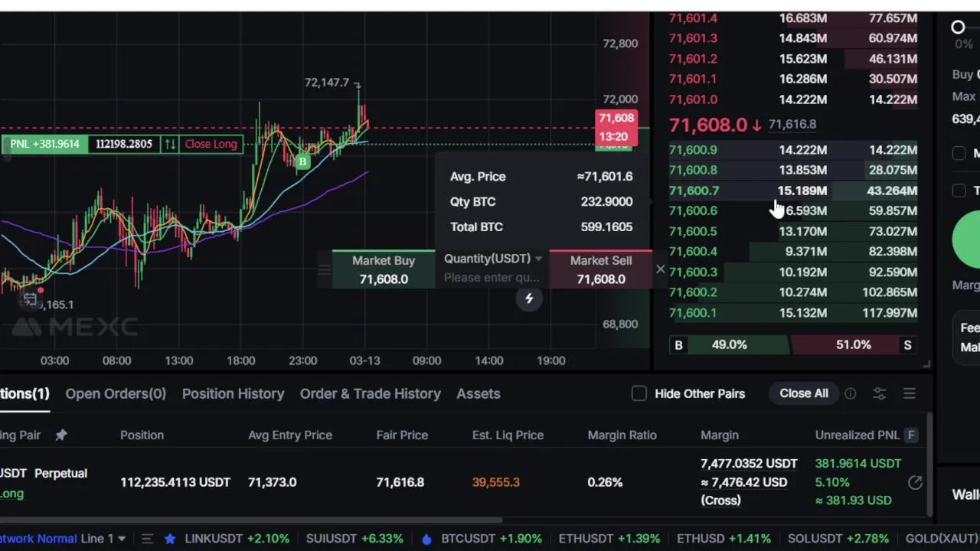The height and width of the screenshot is (551, 980).
Task: Click the blue flame icon before BTCUSDT
Action: (x=426, y=539)
